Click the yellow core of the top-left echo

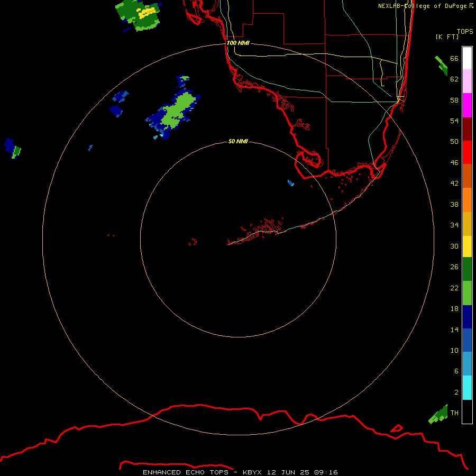[147, 12]
